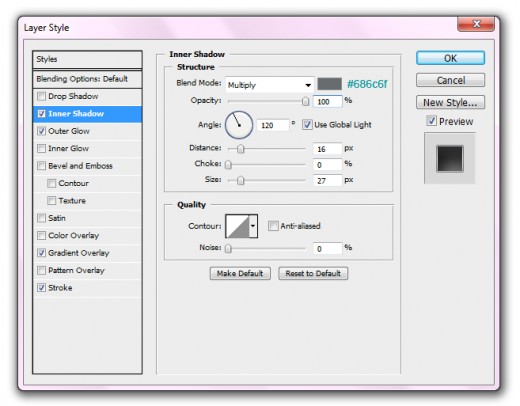This screenshot has height=406, width=520.
Task: Click the Reset to Default button
Action: 313,273
